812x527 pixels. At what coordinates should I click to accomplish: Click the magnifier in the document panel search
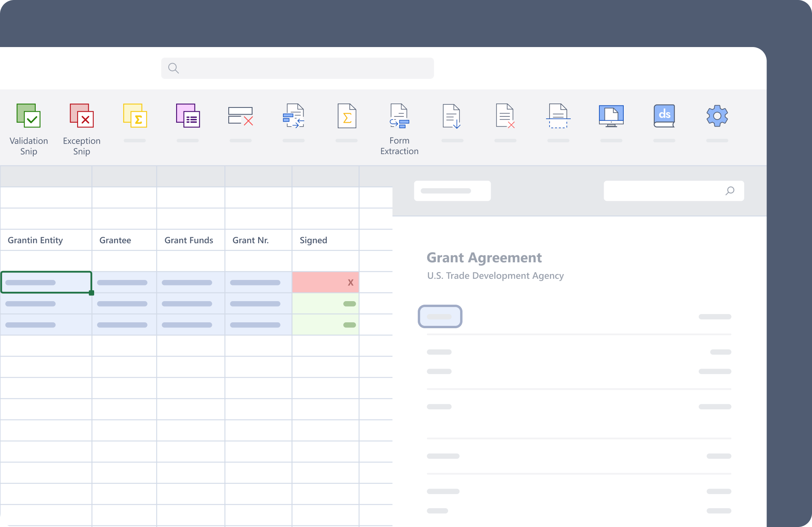pos(730,191)
